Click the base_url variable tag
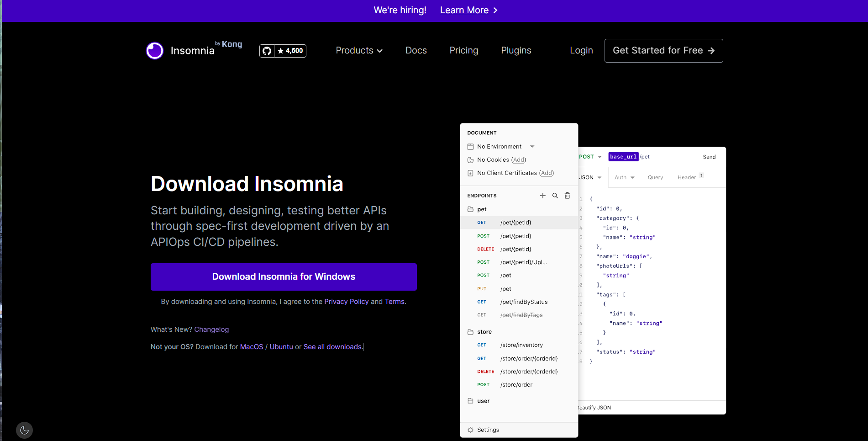Screen dimensions: 868x441 (x=623, y=157)
